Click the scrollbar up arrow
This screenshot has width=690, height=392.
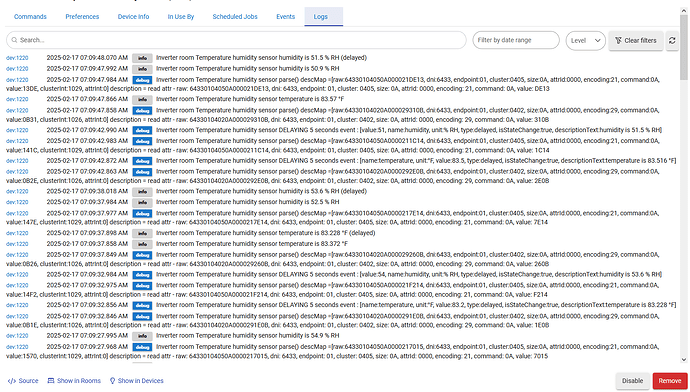683,11
